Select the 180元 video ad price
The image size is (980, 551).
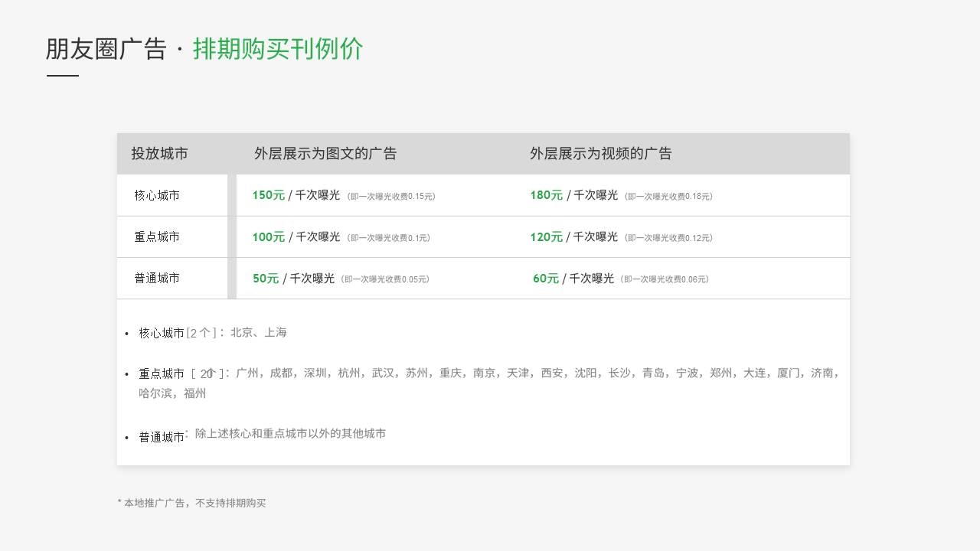pos(546,195)
